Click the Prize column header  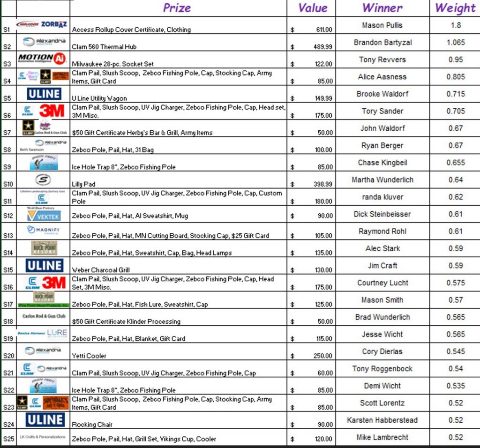(x=177, y=7)
